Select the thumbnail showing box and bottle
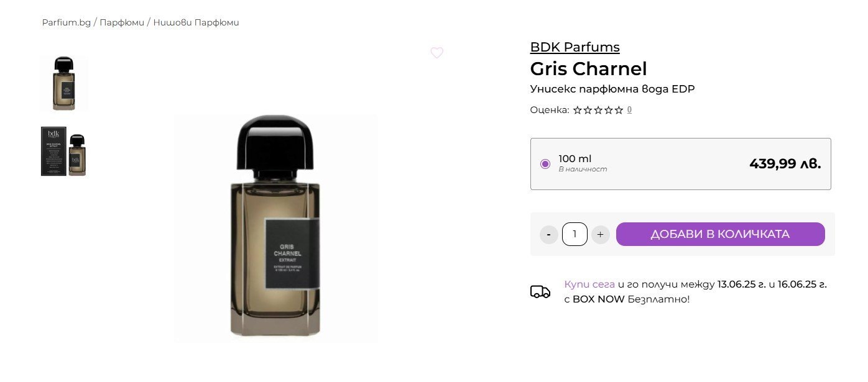The height and width of the screenshot is (382, 868). [x=65, y=152]
